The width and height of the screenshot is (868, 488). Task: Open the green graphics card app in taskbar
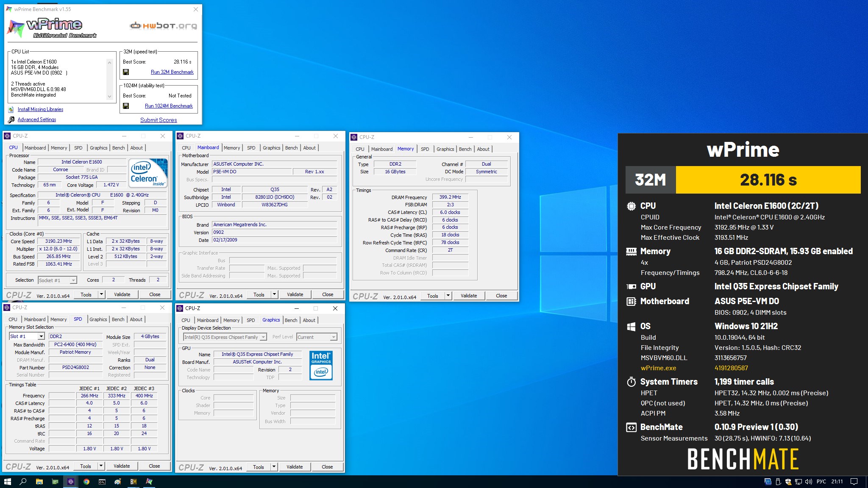coord(55,482)
